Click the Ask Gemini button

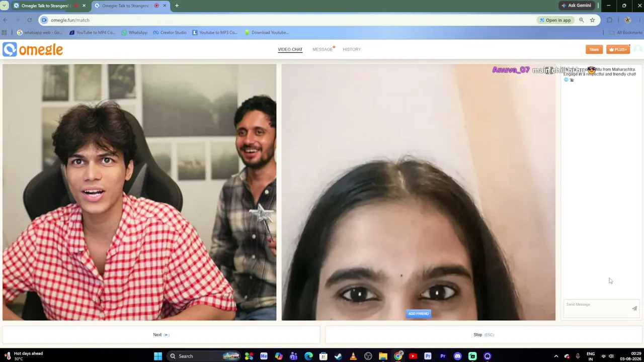(577, 6)
